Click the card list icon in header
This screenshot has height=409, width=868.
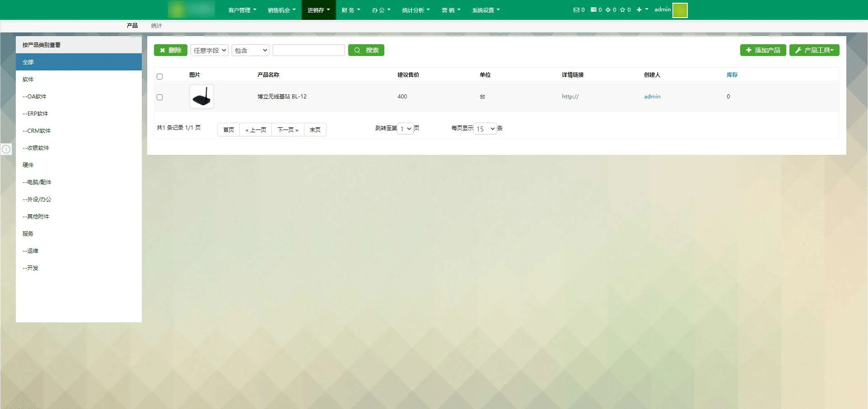(x=593, y=10)
